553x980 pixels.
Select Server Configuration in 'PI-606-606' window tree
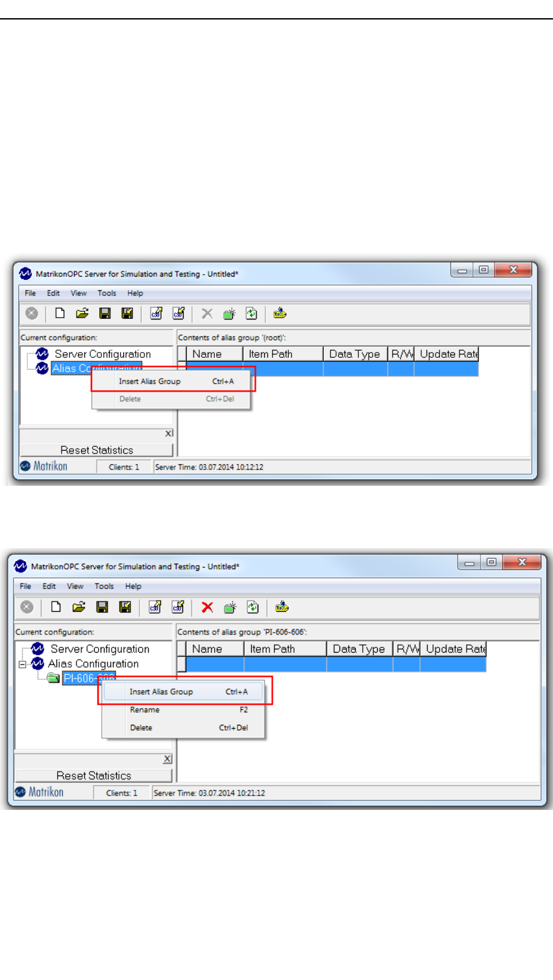click(x=100, y=649)
